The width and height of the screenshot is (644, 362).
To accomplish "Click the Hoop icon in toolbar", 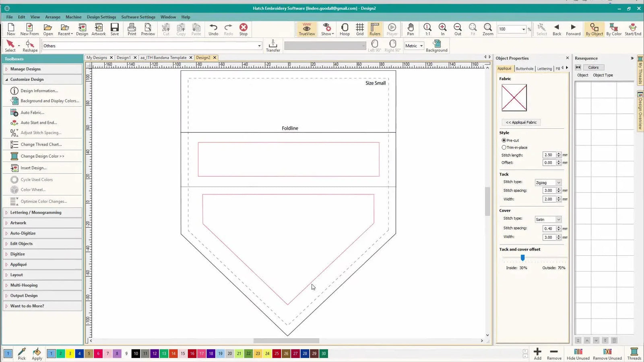I will tap(345, 29).
